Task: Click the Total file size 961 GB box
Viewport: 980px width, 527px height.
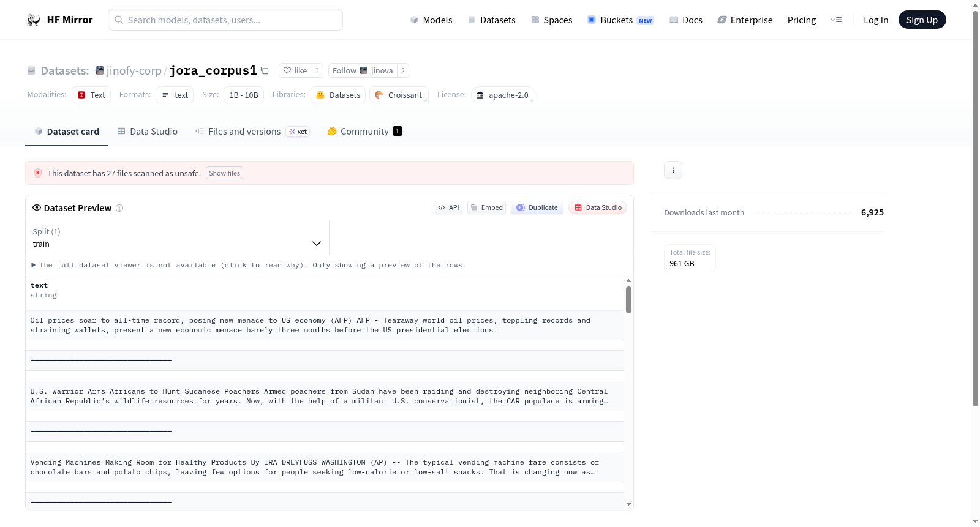Action: 690,258
